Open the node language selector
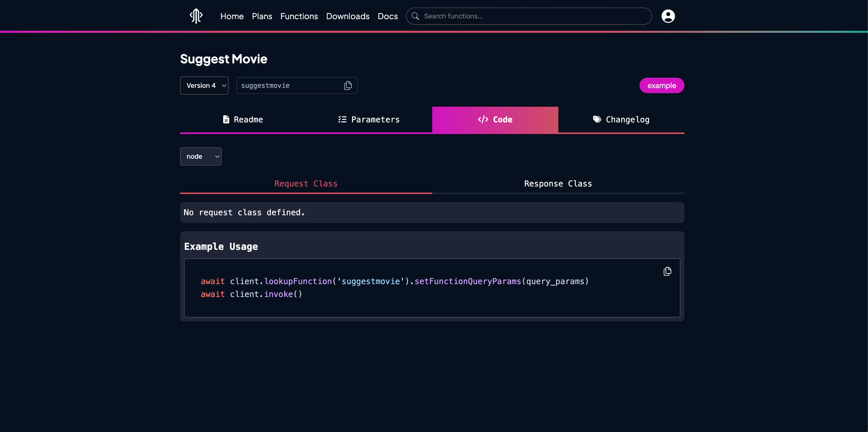 click(x=201, y=156)
